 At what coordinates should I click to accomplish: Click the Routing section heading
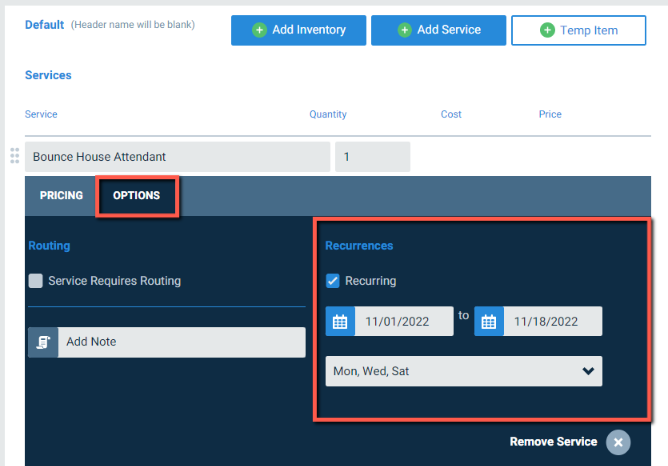tap(49, 246)
